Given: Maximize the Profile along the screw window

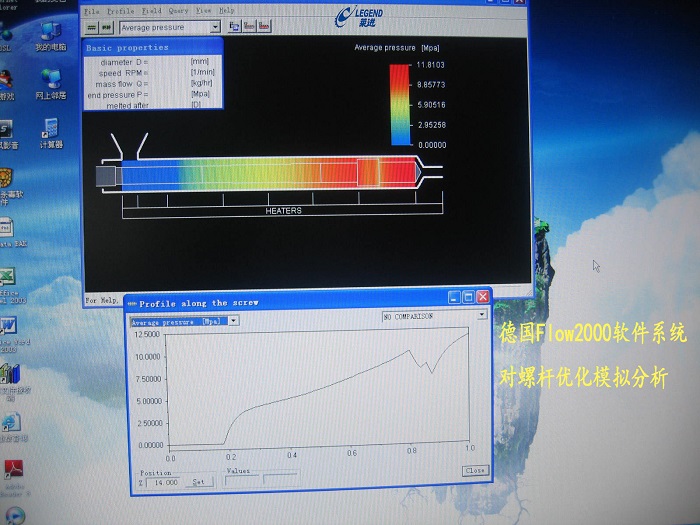Looking at the screenshot, I should pos(468,297).
